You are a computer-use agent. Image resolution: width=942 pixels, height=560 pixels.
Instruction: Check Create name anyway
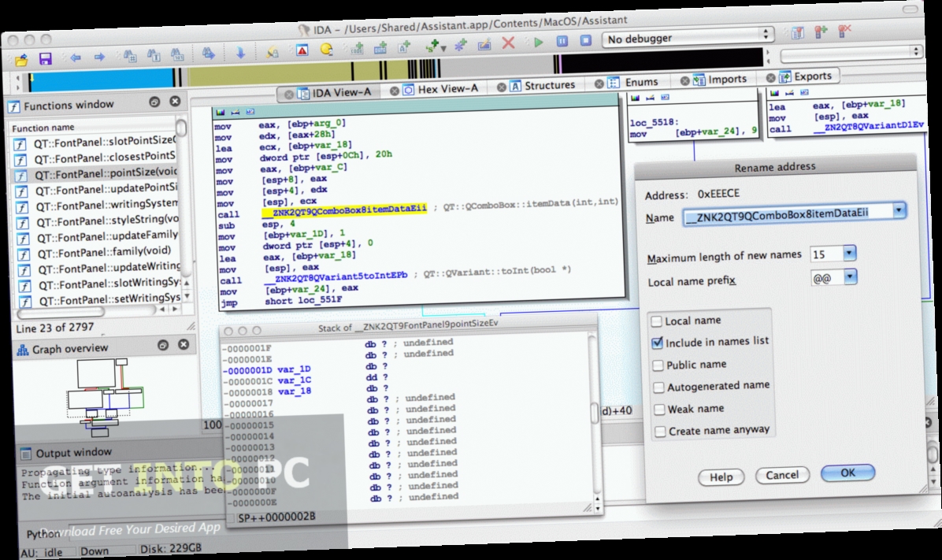coord(660,432)
